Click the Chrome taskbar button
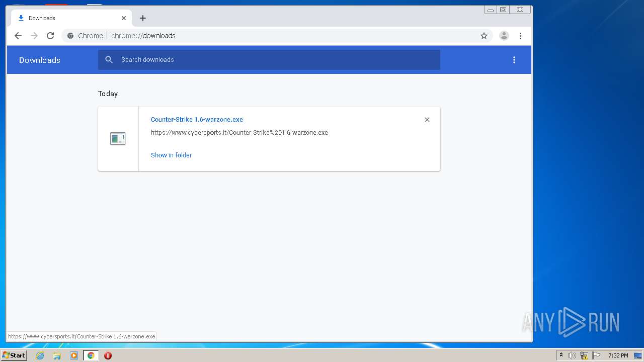 tap(91, 355)
